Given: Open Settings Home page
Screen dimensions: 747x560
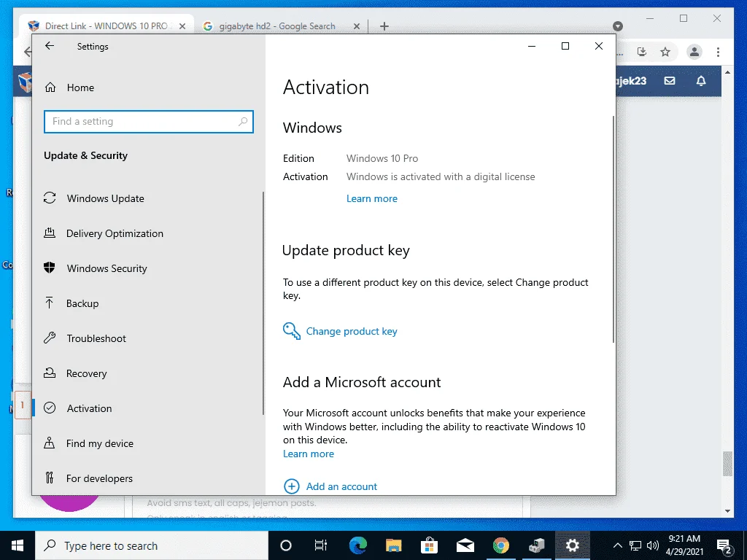Looking at the screenshot, I should pos(69,87).
